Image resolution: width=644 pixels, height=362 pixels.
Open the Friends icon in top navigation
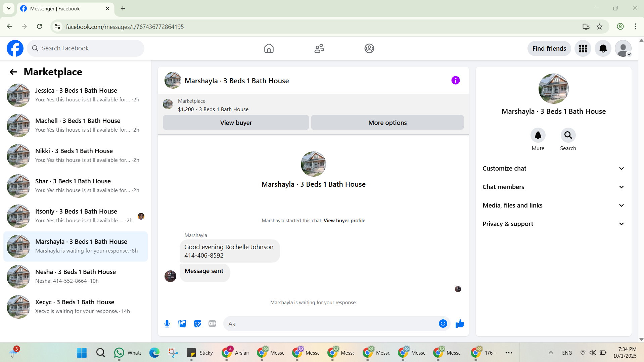click(319, 48)
